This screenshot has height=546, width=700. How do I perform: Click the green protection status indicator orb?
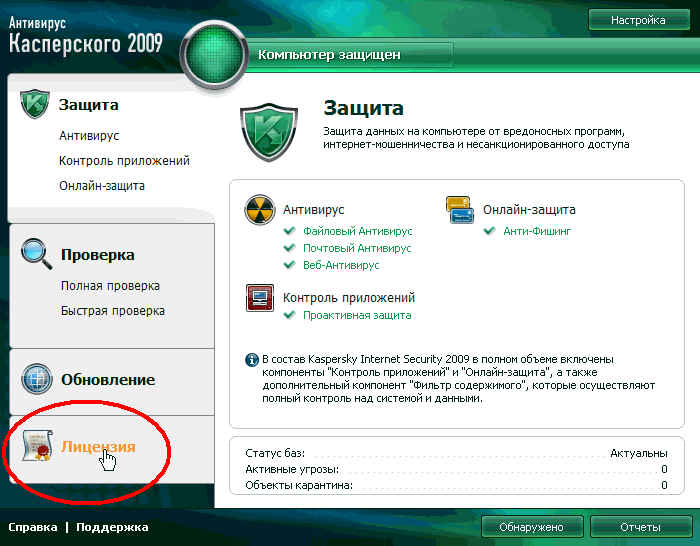coord(214,54)
